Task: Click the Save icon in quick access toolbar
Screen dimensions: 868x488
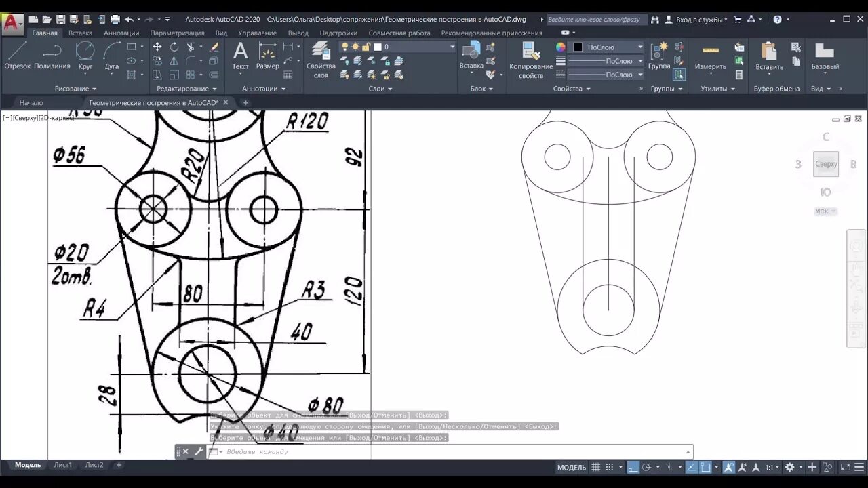Action: click(x=60, y=20)
